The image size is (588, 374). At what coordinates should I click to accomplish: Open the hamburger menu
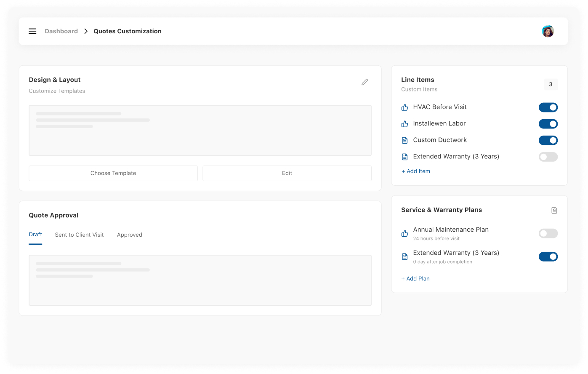point(32,31)
